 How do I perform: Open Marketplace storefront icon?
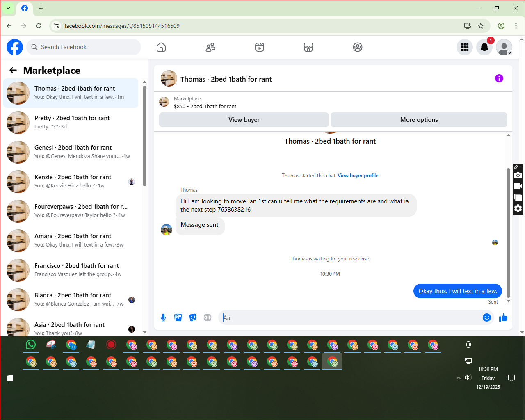pos(308,47)
